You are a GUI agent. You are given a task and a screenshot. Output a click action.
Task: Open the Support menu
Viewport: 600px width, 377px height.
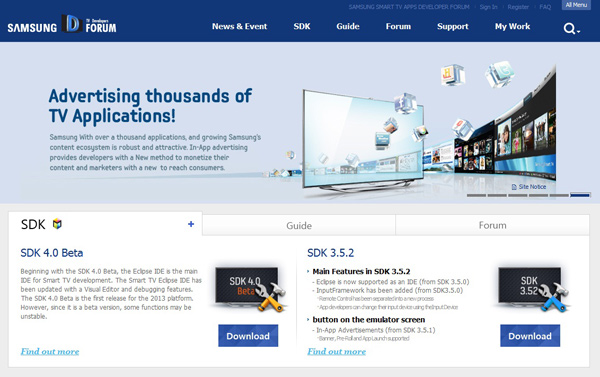tap(453, 26)
